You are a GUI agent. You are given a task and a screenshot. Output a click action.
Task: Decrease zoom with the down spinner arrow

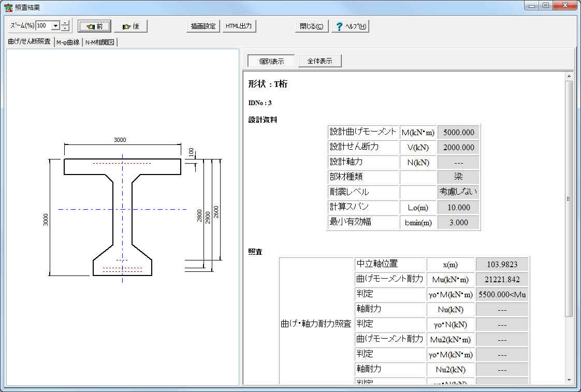[65, 29]
